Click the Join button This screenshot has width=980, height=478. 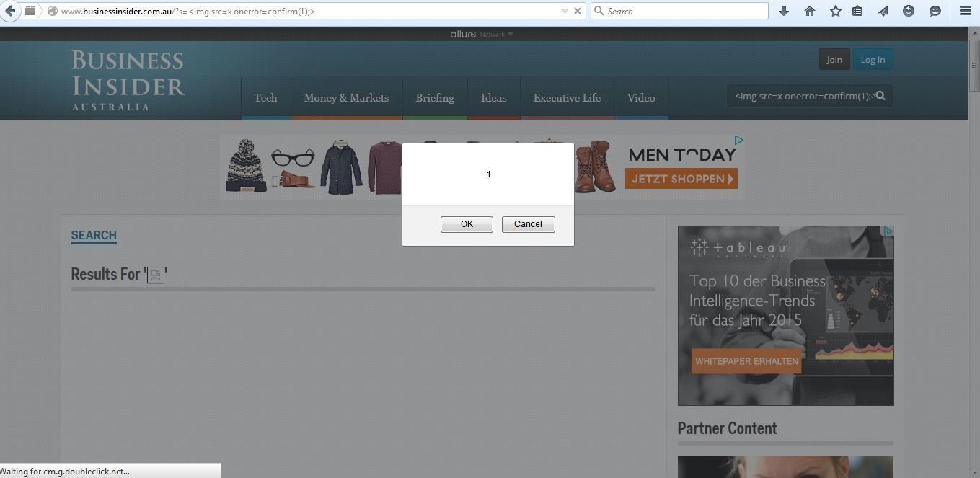(834, 59)
